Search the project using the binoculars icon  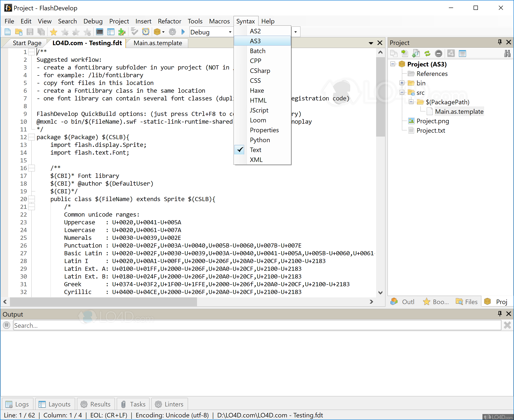[x=507, y=53]
